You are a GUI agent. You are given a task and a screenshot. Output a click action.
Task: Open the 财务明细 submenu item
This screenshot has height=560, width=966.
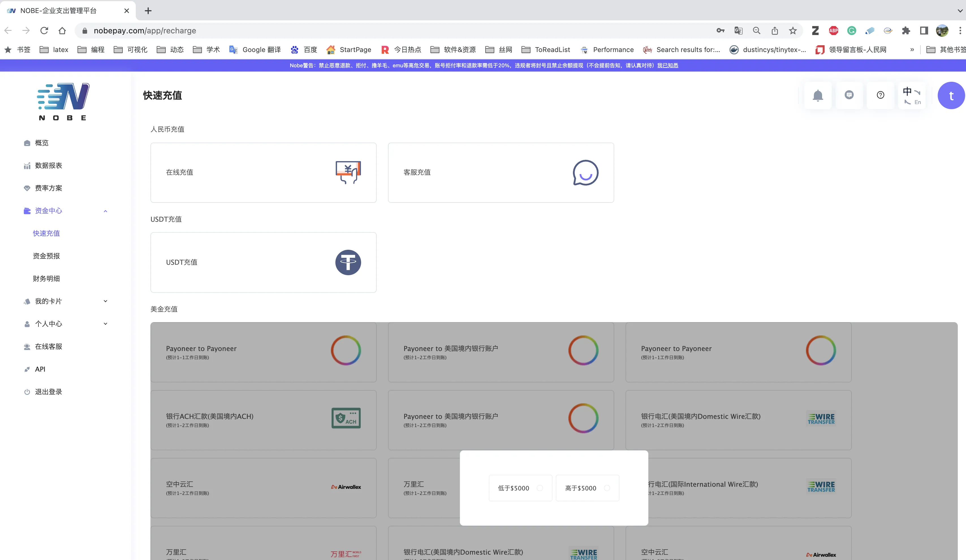pos(46,279)
